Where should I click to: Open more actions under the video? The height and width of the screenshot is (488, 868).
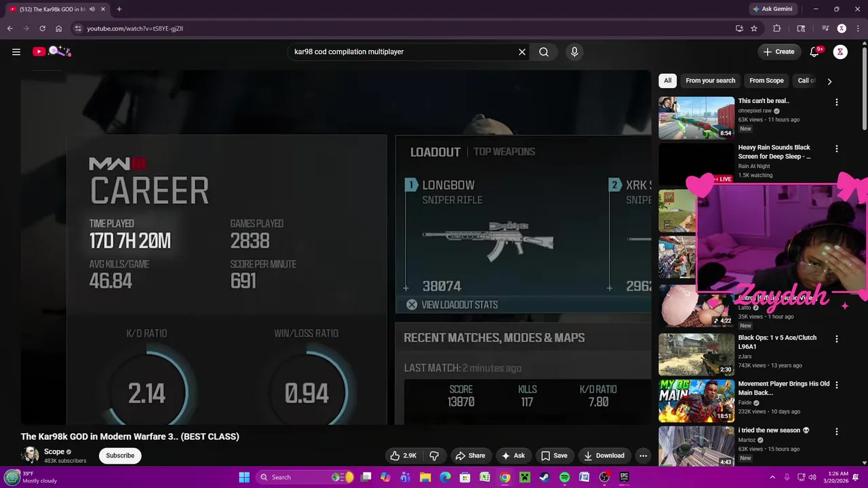click(643, 455)
